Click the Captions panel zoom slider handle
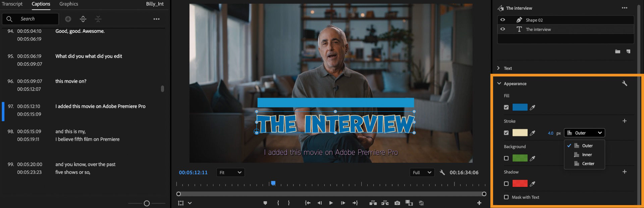The image size is (644, 208). (147, 203)
